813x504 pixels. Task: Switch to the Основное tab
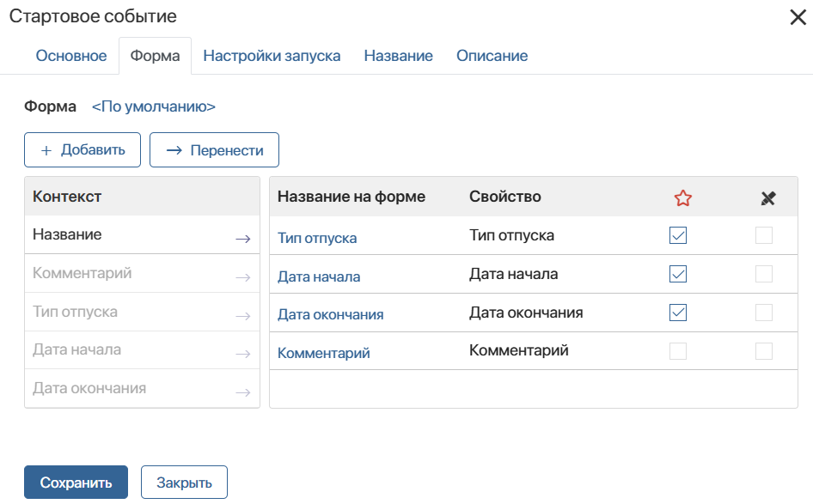pos(71,56)
